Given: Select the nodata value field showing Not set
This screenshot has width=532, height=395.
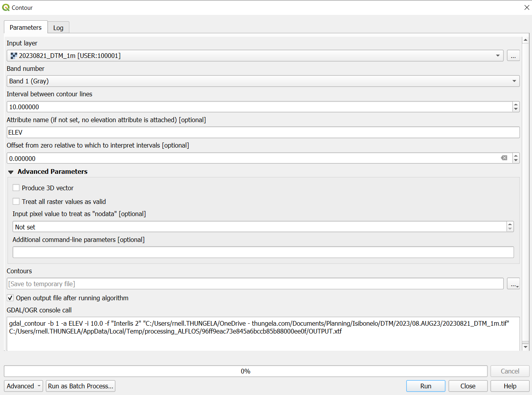Looking at the screenshot, I should point(259,227).
